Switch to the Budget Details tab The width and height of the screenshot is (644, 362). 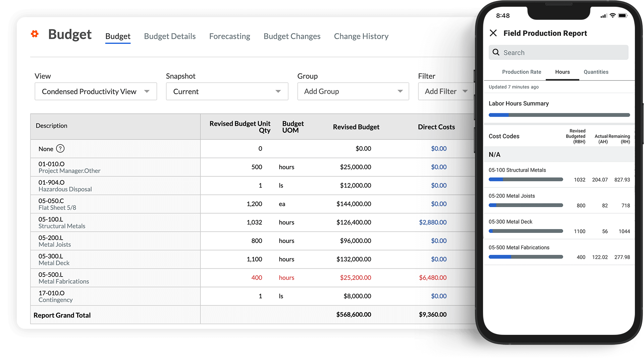pyautogui.click(x=170, y=36)
